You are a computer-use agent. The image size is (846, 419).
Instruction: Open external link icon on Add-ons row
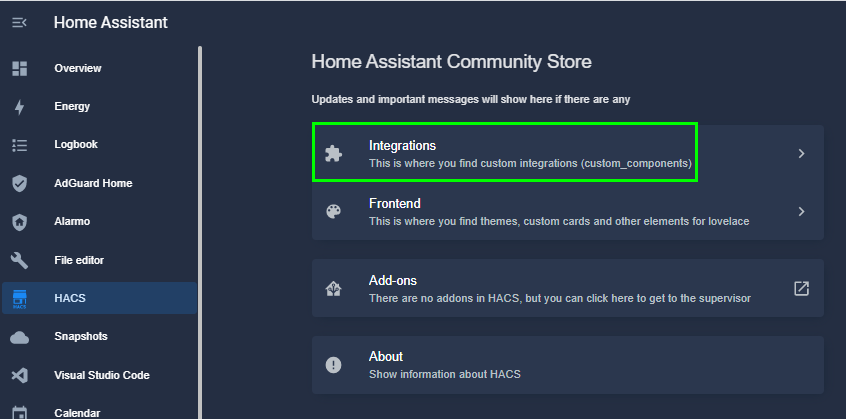click(x=801, y=289)
